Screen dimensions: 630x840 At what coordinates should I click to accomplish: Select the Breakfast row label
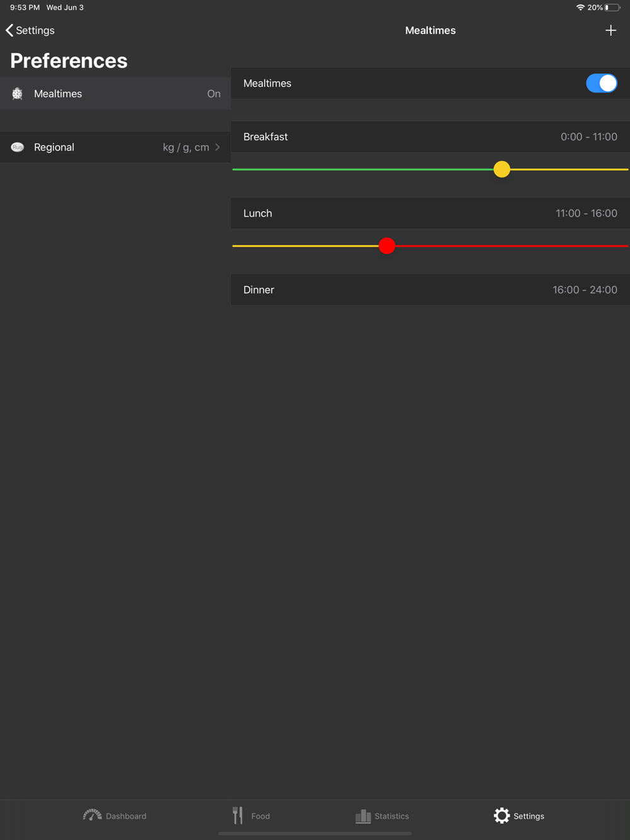point(265,137)
